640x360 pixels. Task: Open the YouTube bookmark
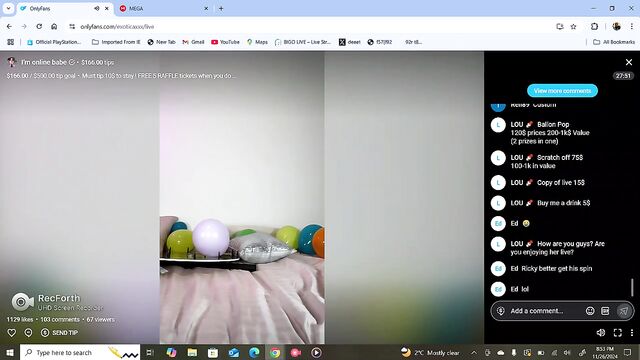tap(225, 42)
